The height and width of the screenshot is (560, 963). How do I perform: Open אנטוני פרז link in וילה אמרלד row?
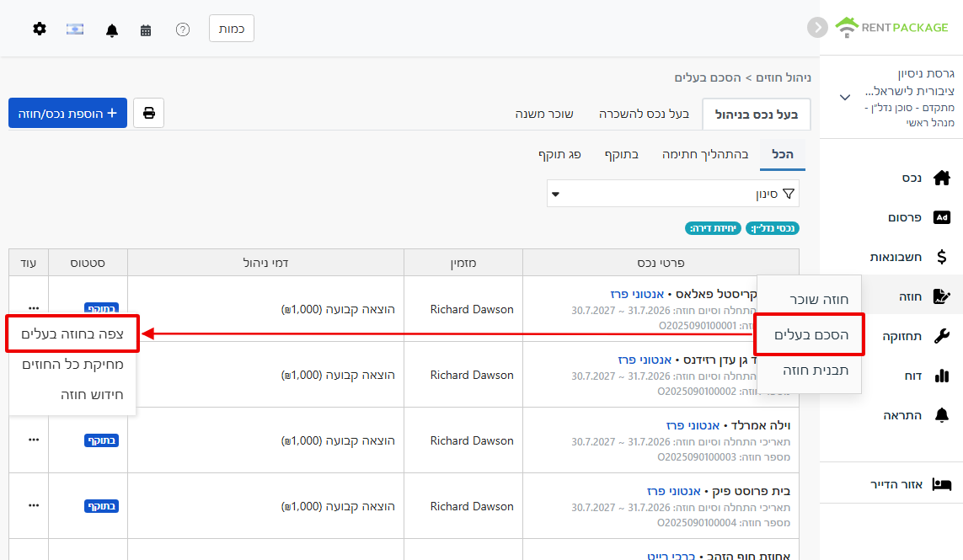pyautogui.click(x=693, y=425)
